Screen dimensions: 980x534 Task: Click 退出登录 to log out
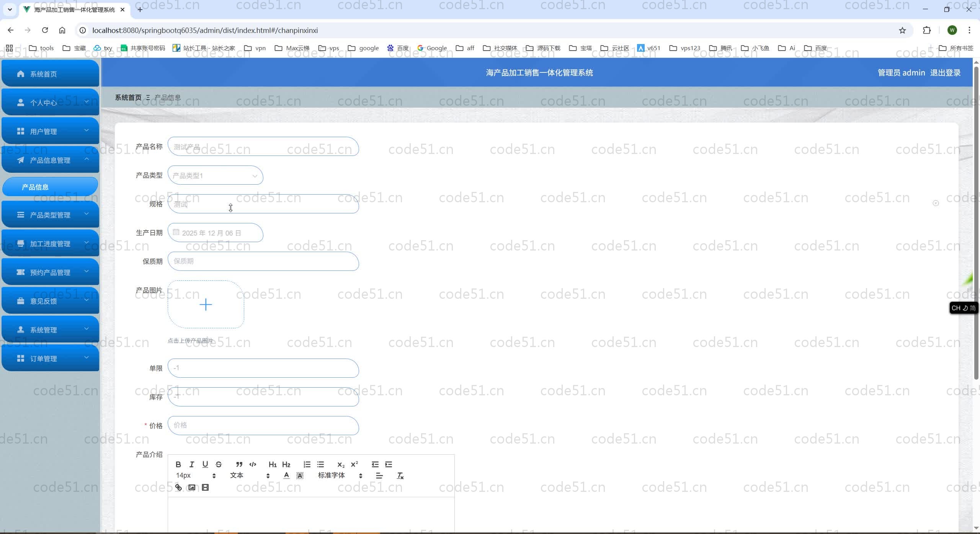click(x=945, y=73)
